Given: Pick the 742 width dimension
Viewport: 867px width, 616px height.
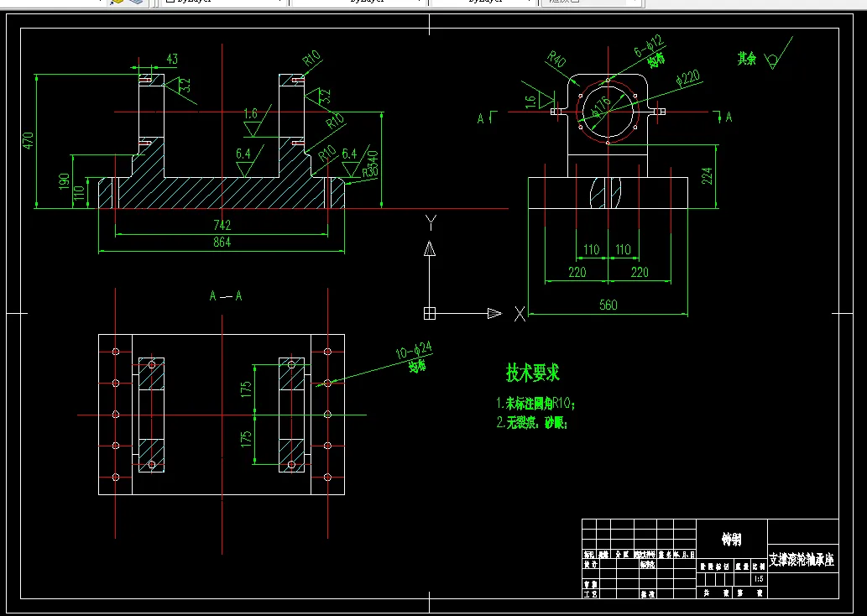Looking at the screenshot, I should (x=222, y=225).
